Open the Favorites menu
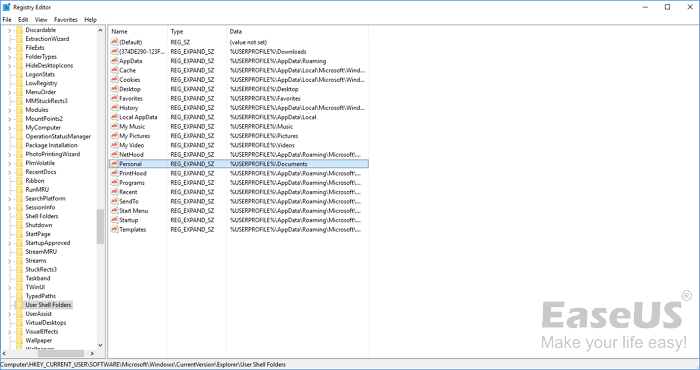Image resolution: width=700 pixels, height=370 pixels. 66,20
